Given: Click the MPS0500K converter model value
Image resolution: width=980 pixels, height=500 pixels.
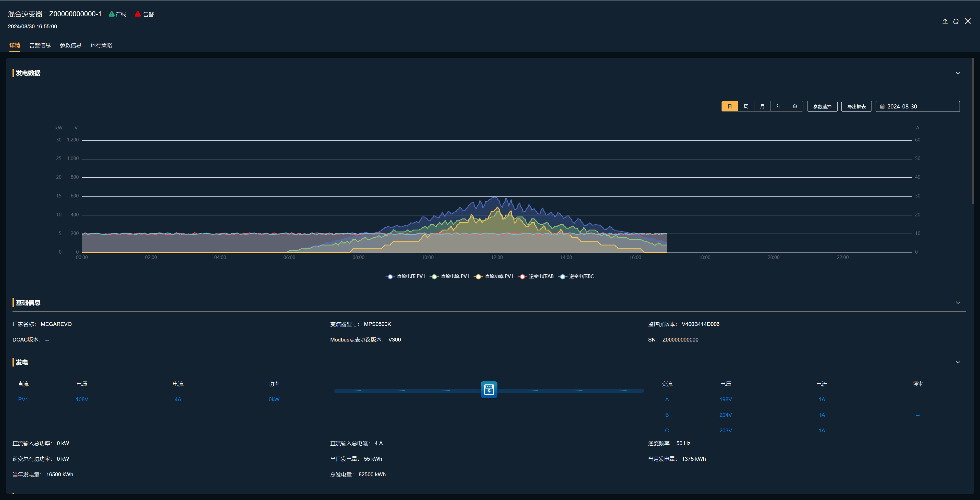Looking at the screenshot, I should pyautogui.click(x=377, y=324).
